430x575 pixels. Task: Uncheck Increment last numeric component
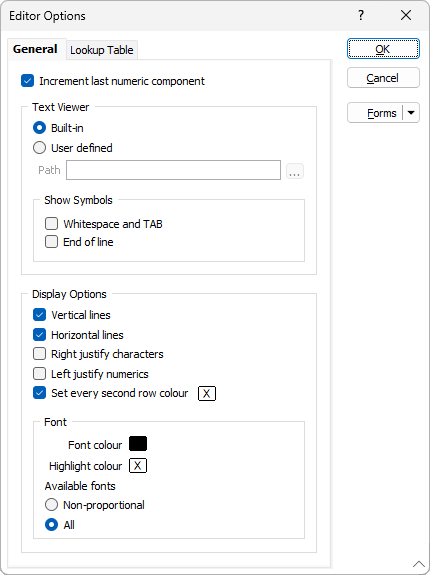[27, 81]
